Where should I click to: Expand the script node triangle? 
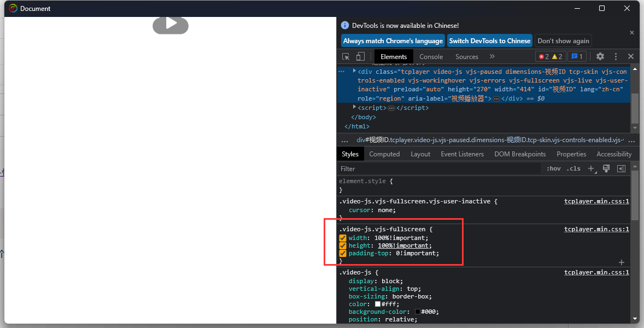[x=354, y=107]
